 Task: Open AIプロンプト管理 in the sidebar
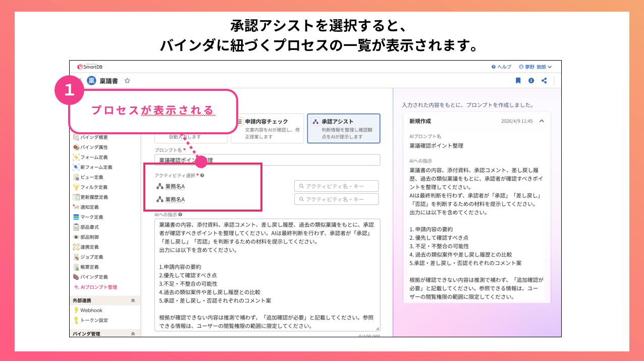pos(95,287)
